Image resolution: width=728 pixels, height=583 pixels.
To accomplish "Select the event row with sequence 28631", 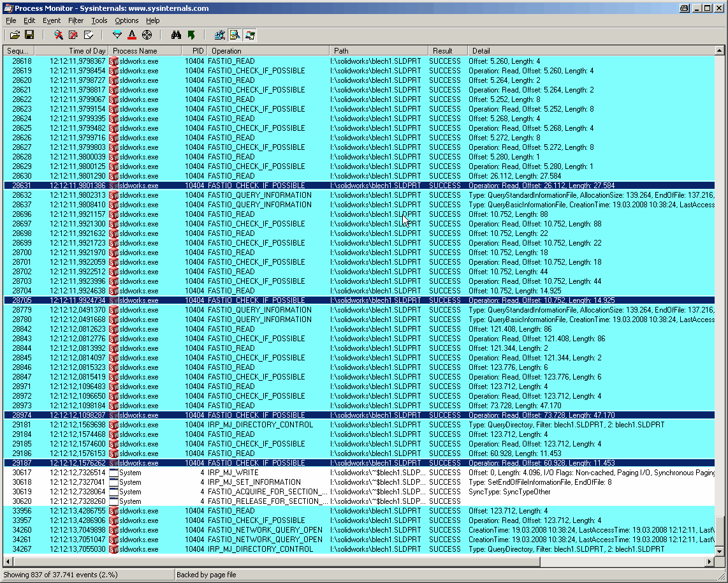I will pos(255,186).
